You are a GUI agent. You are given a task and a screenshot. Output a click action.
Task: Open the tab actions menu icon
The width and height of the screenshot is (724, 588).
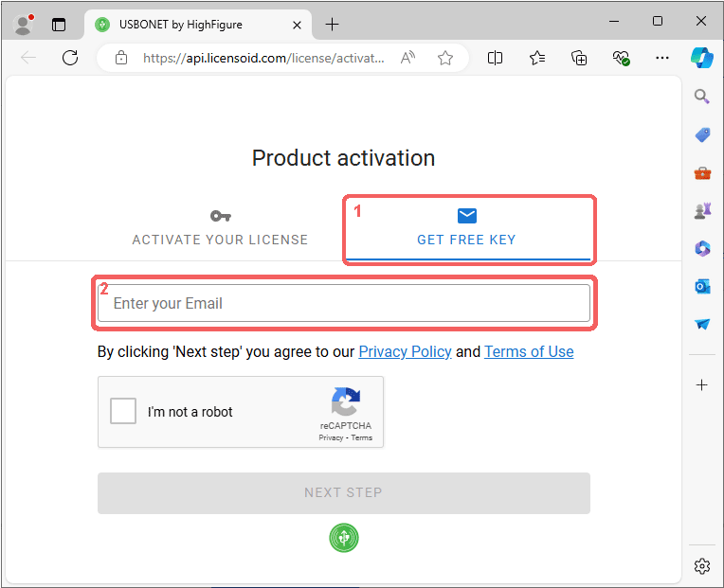coord(59,25)
